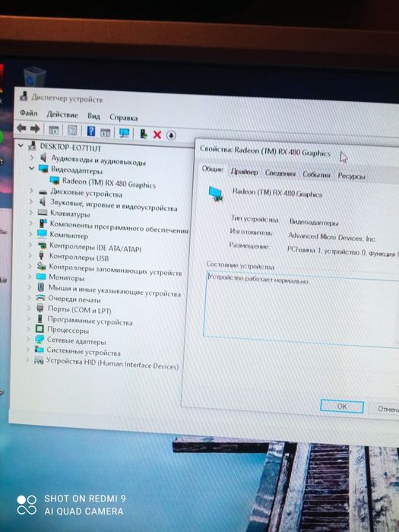
Task: Click the Back arrow in Device Manager toolbar
Action: 21,128
